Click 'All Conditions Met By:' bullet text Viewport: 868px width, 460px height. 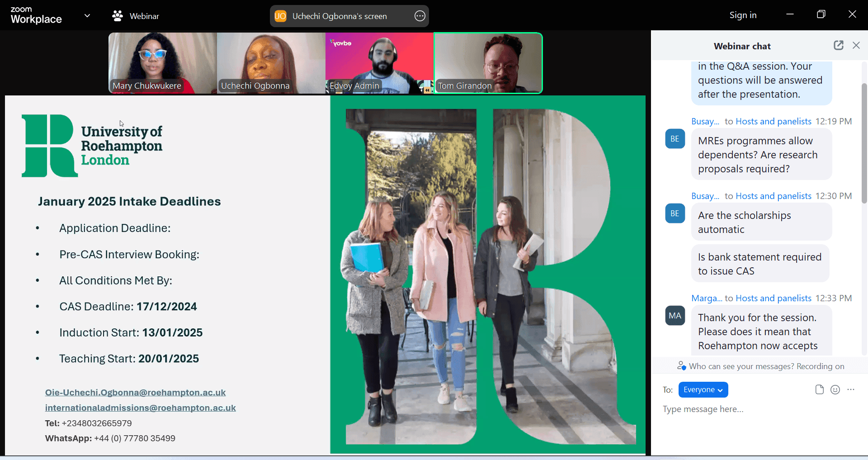(116, 280)
